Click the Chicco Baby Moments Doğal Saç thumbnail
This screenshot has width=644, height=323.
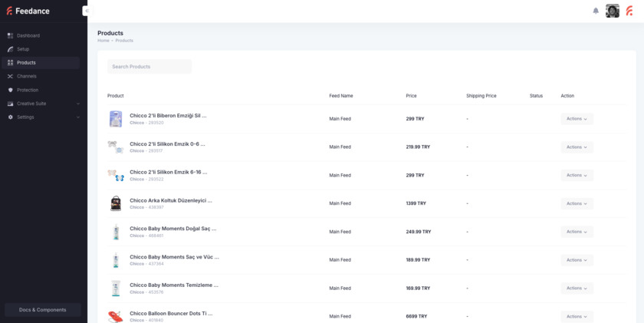pos(115,232)
